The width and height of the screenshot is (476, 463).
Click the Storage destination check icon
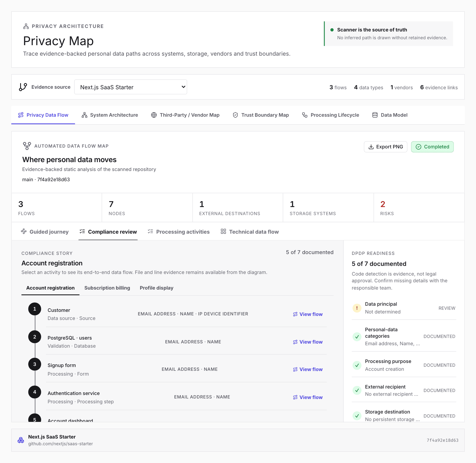(x=357, y=416)
